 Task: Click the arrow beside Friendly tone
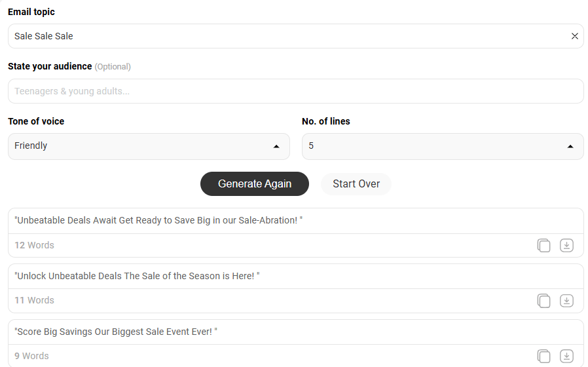(276, 146)
